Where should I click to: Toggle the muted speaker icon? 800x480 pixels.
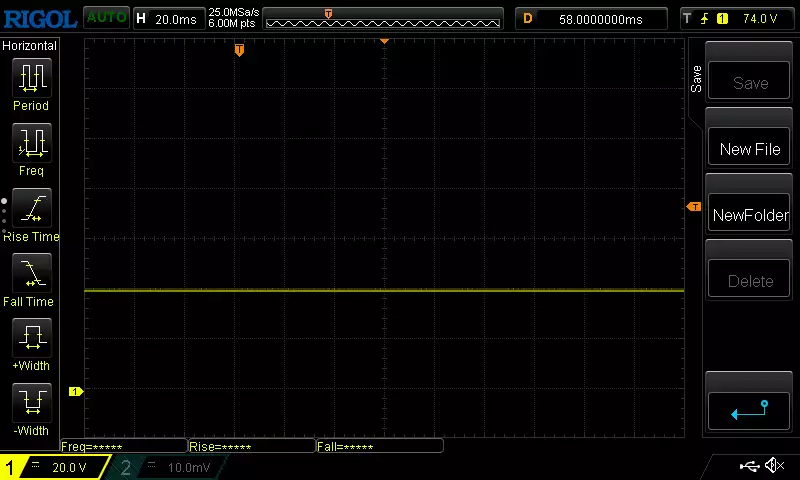click(x=774, y=465)
